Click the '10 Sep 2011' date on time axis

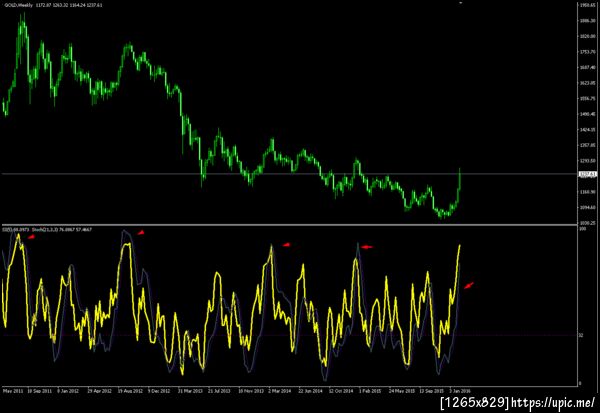pos(40,391)
